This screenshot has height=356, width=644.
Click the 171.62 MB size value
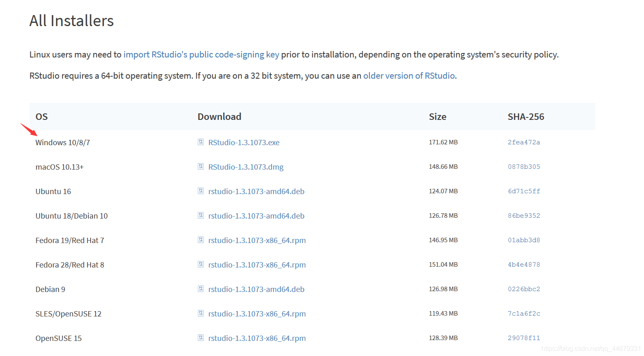pos(443,142)
